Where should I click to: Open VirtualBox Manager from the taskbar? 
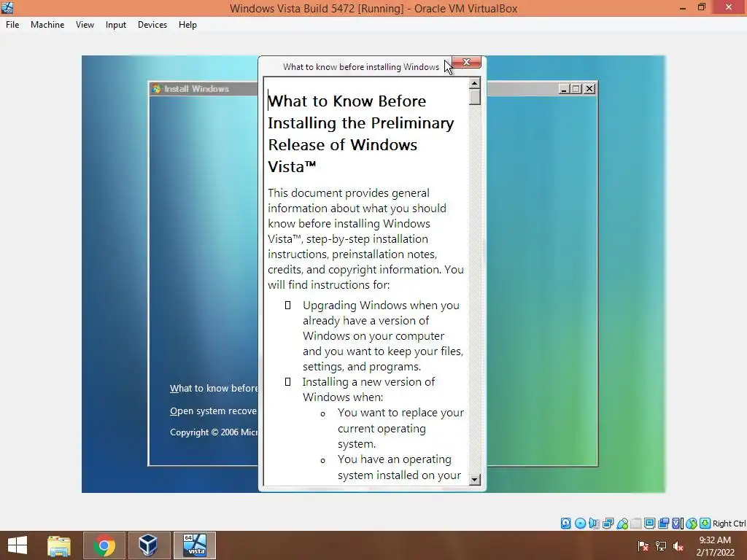[x=148, y=545]
